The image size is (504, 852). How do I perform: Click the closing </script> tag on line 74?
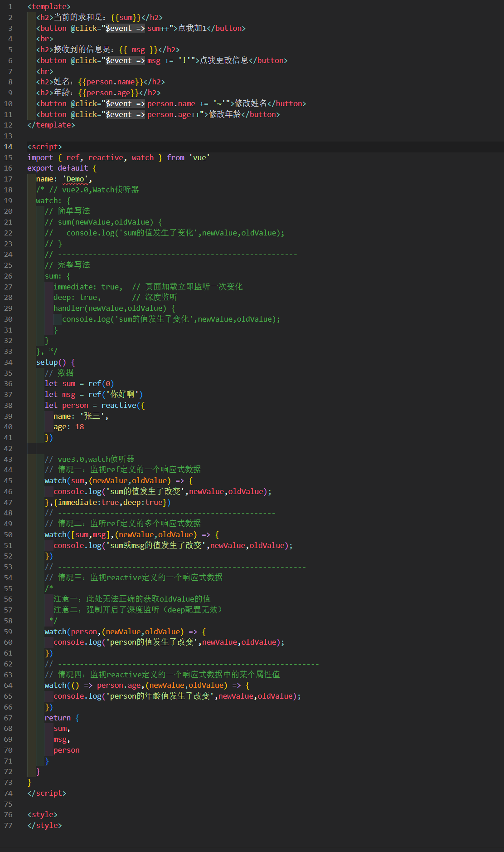click(47, 793)
